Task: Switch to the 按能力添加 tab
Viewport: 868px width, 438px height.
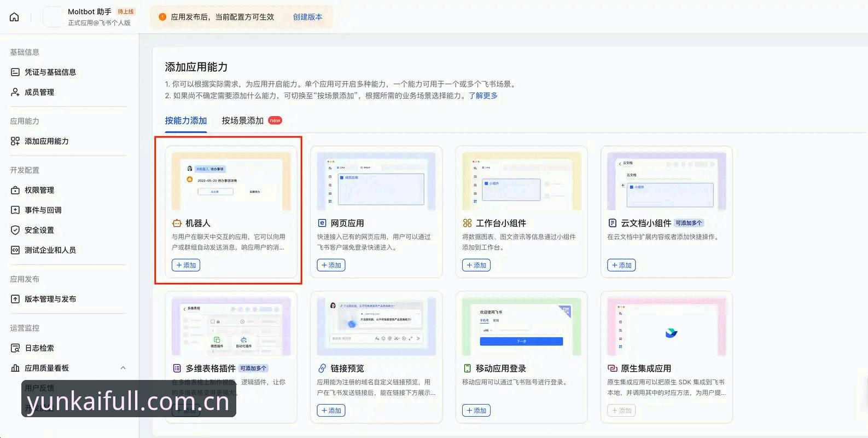Action: click(x=186, y=120)
